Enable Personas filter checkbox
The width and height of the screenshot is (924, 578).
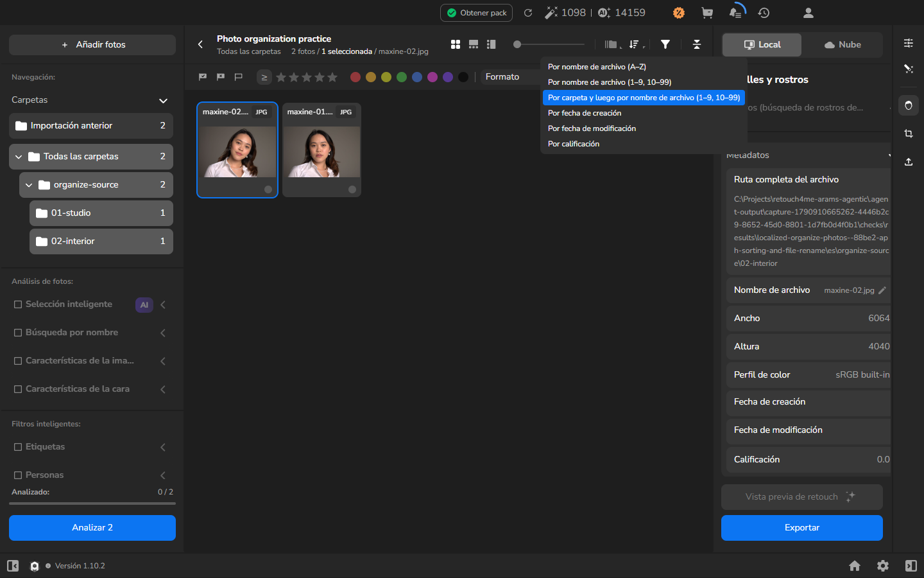[x=18, y=475]
